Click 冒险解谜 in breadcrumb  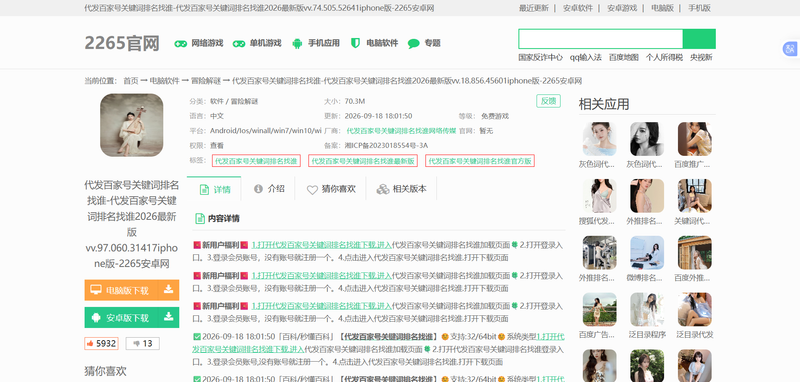point(206,81)
